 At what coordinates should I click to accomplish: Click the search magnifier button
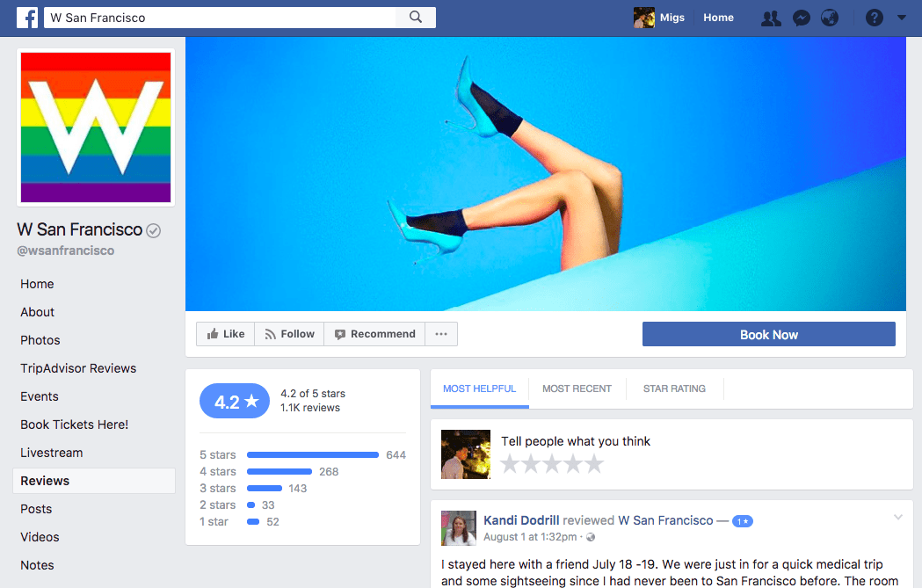(416, 18)
